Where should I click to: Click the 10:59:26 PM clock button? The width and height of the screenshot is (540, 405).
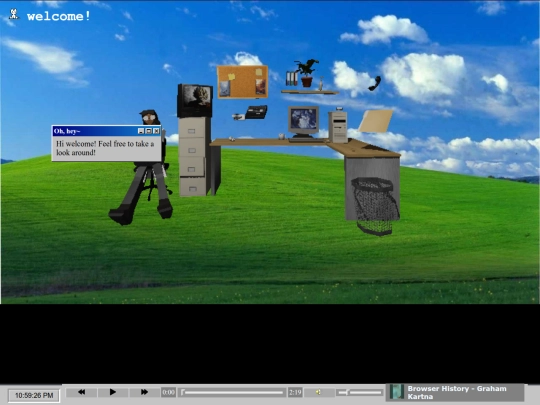(x=34, y=395)
